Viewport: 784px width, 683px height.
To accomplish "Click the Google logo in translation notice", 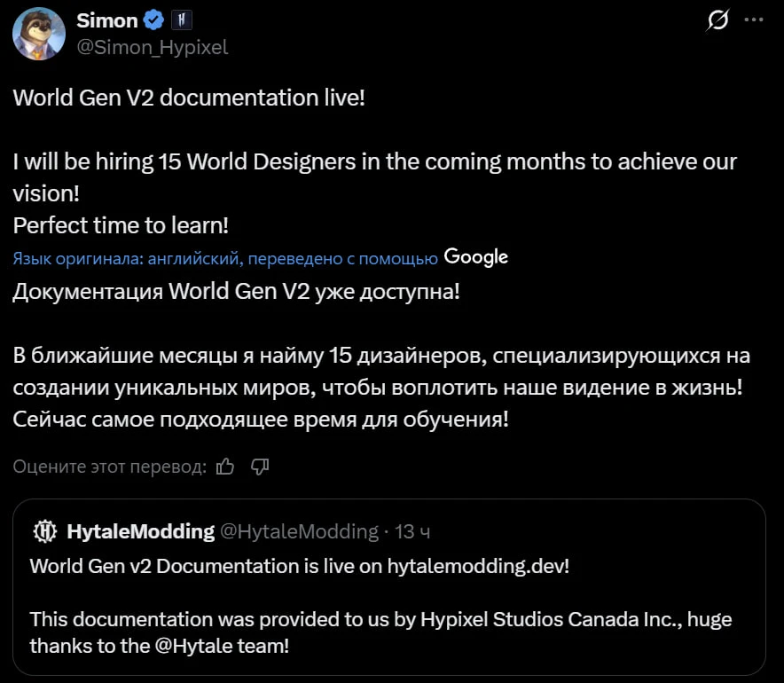I will (x=476, y=257).
